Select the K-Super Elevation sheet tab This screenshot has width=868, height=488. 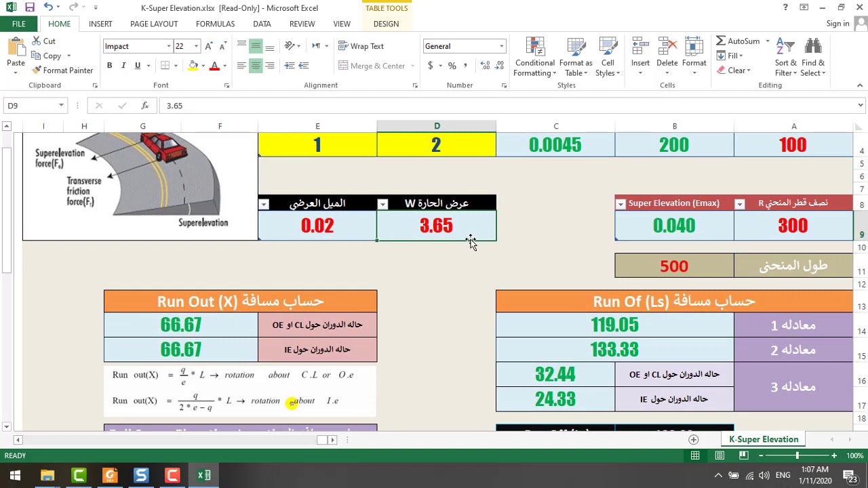(764, 439)
